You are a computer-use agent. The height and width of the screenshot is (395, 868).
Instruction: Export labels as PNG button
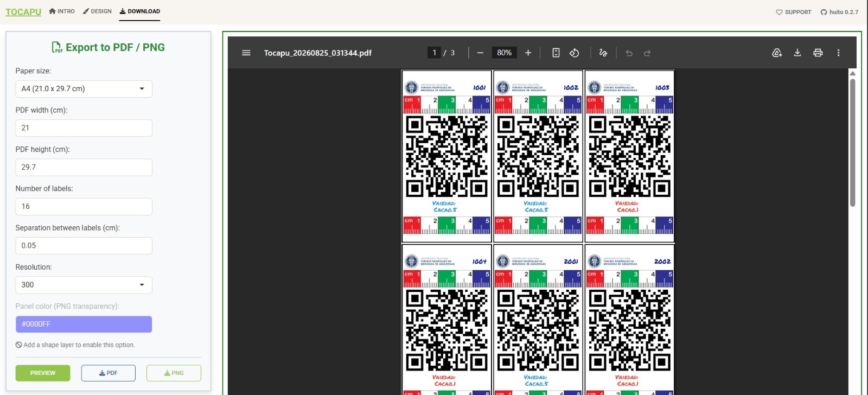point(174,373)
